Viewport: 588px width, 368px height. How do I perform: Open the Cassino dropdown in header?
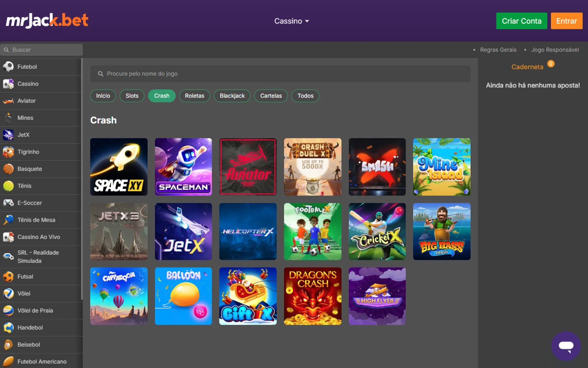[292, 21]
